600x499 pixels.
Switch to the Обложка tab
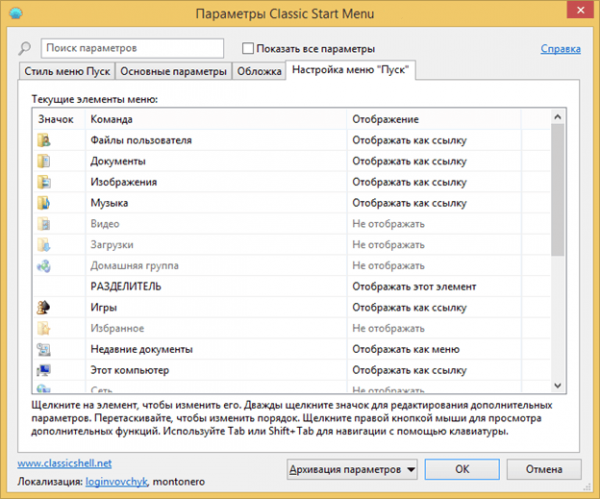pyautogui.click(x=259, y=71)
